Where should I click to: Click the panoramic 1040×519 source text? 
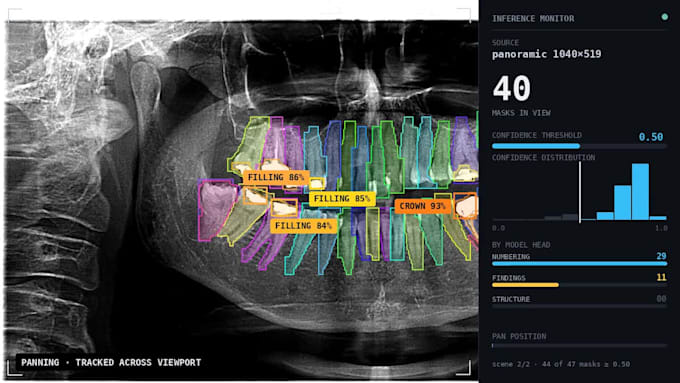(546, 54)
